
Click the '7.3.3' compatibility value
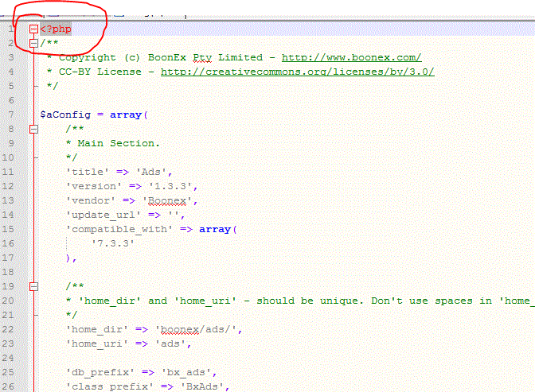coord(112,243)
